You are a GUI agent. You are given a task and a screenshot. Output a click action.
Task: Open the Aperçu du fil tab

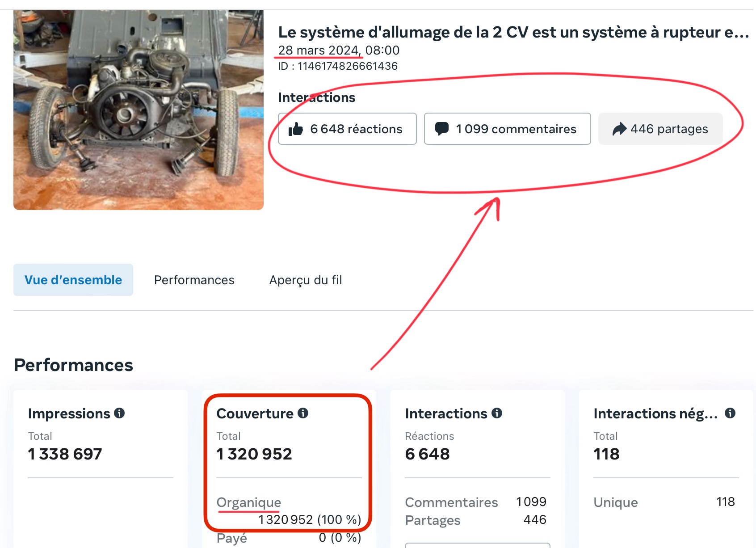(306, 280)
